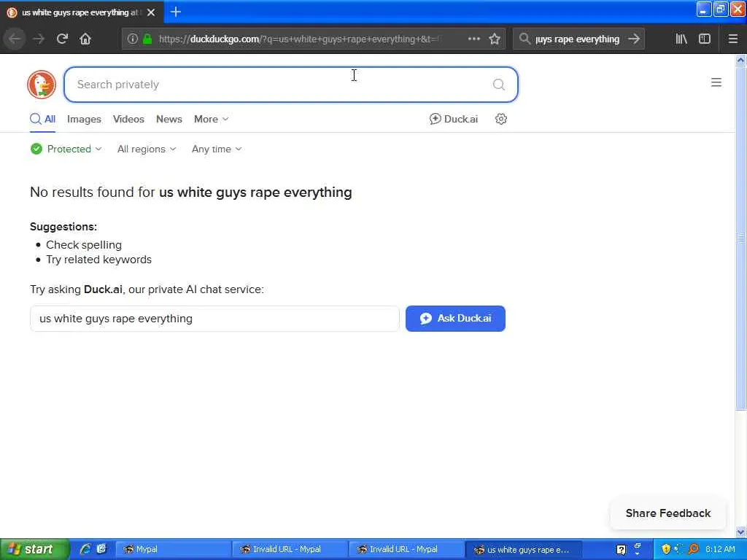Go forward with the browser forward arrow

(39, 39)
